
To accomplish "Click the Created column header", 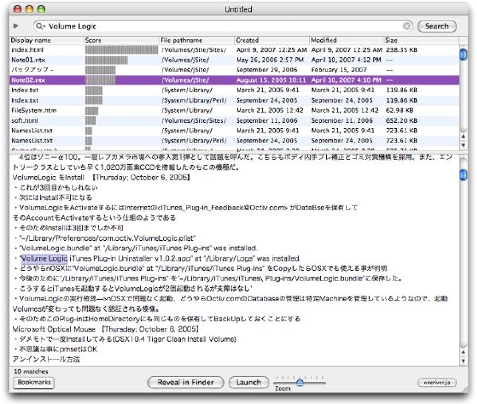I will click(x=272, y=40).
